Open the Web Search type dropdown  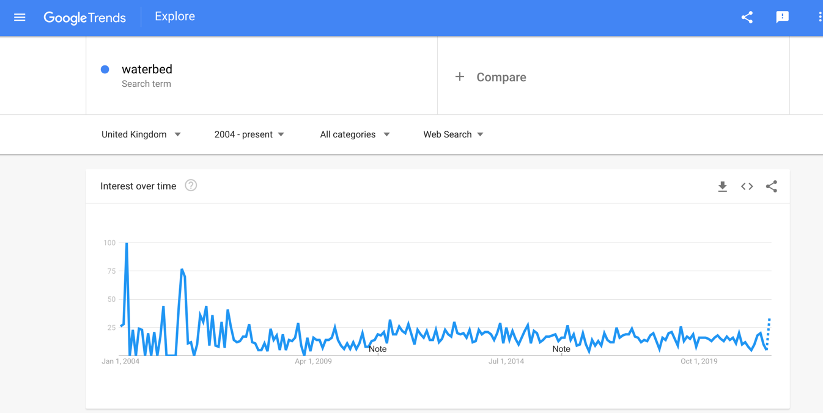453,134
